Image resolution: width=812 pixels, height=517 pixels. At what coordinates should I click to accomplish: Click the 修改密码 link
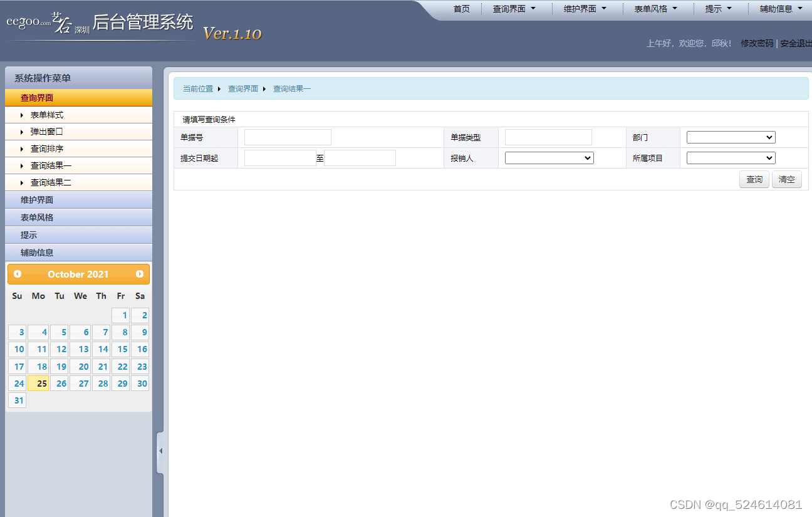(x=756, y=44)
